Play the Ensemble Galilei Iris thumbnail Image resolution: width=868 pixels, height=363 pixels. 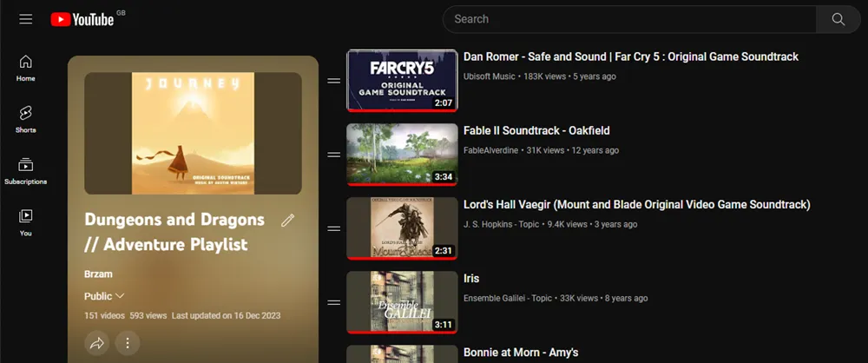click(402, 302)
